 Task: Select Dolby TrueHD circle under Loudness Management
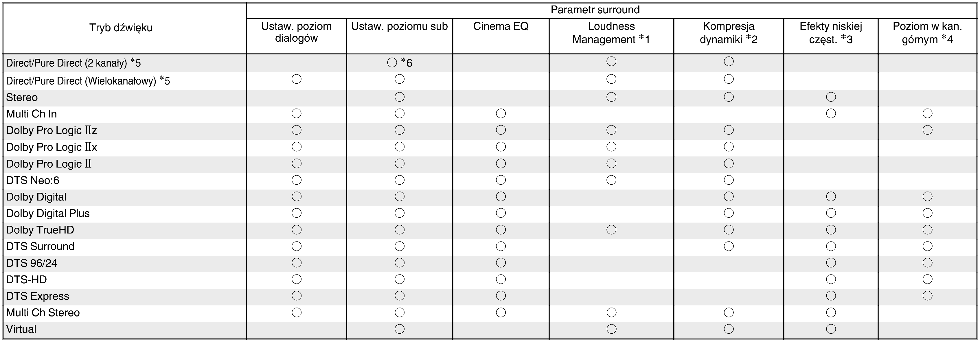[x=611, y=230]
